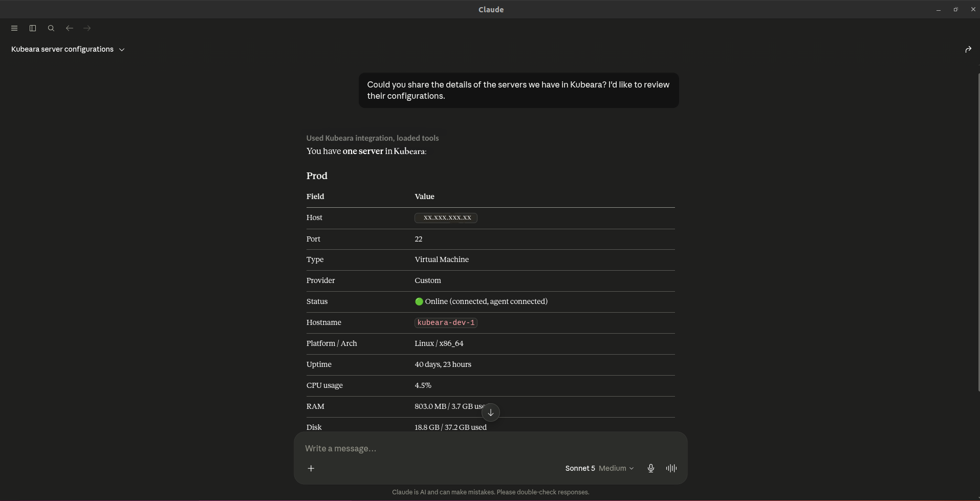Select the hostname kubeara-dev-1 code chip

pos(446,323)
